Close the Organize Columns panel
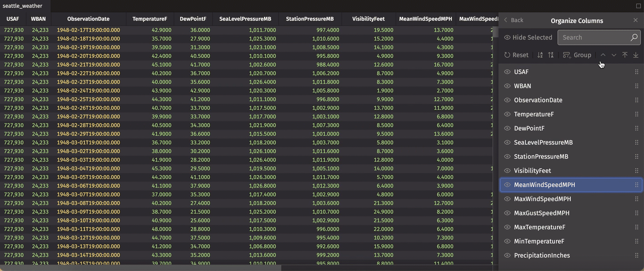 pyautogui.click(x=635, y=20)
